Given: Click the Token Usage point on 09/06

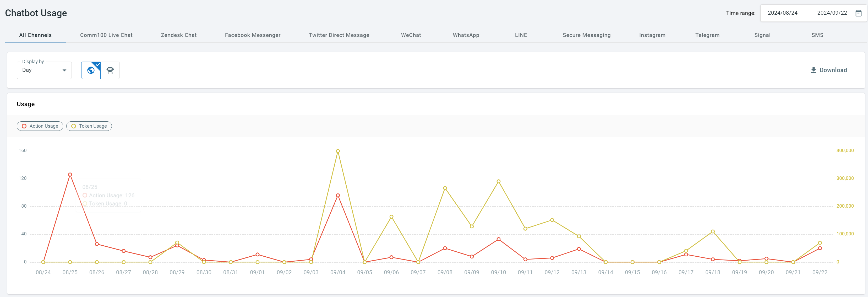Looking at the screenshot, I should pos(391,217).
